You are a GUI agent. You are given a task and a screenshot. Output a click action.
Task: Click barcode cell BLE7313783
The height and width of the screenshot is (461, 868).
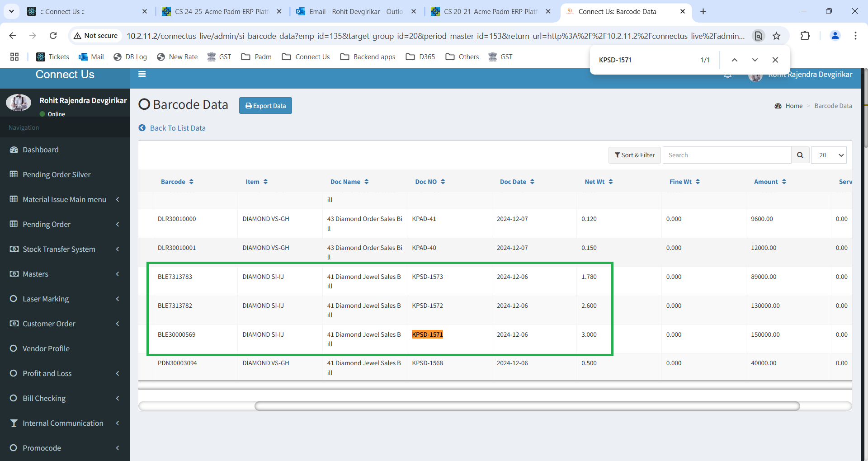pos(175,277)
